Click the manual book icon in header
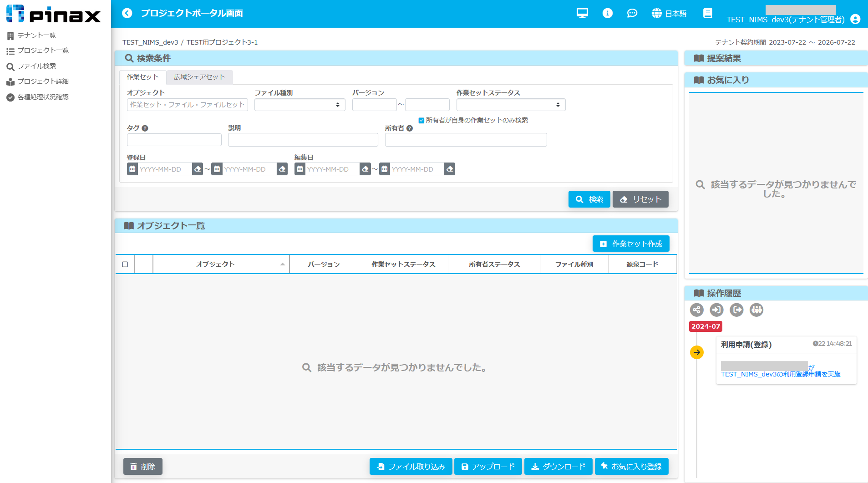868x483 pixels. (708, 13)
